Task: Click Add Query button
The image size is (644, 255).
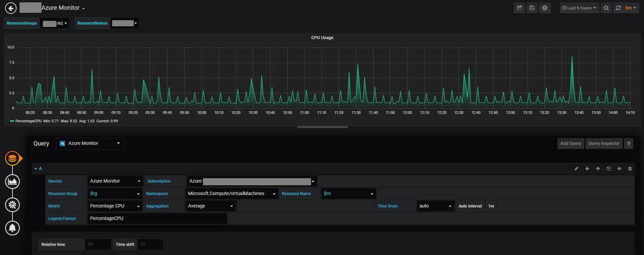Action: pyautogui.click(x=571, y=143)
